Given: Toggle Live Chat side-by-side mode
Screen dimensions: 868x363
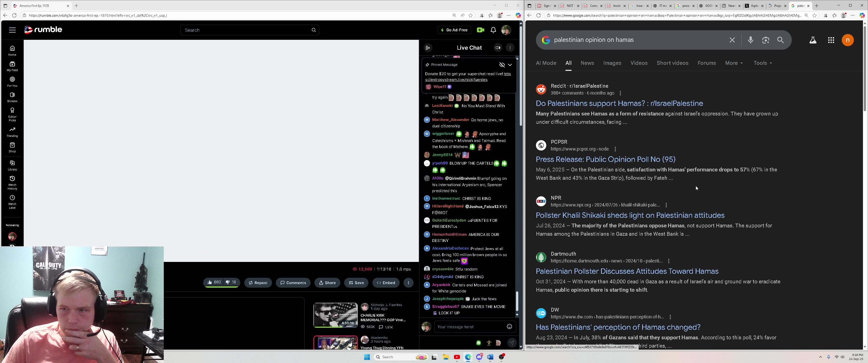Looking at the screenshot, I should point(498,48).
